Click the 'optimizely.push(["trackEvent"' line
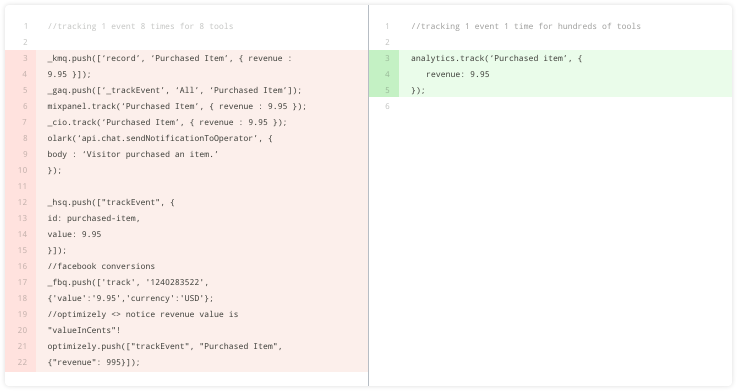This screenshot has height=391, width=737. click(165, 346)
